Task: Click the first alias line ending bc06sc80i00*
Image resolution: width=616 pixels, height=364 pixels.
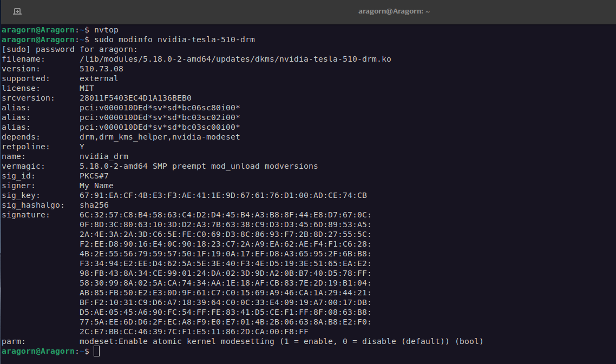Action: pyautogui.click(x=160, y=108)
